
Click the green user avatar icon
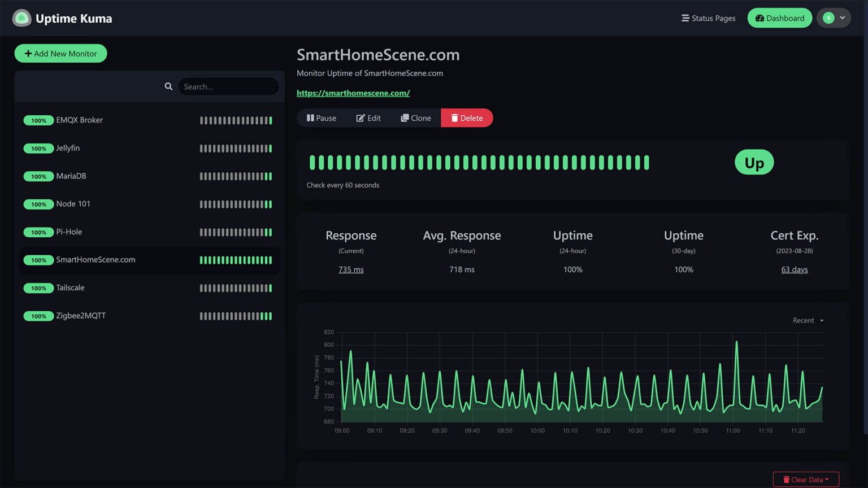pos(828,18)
